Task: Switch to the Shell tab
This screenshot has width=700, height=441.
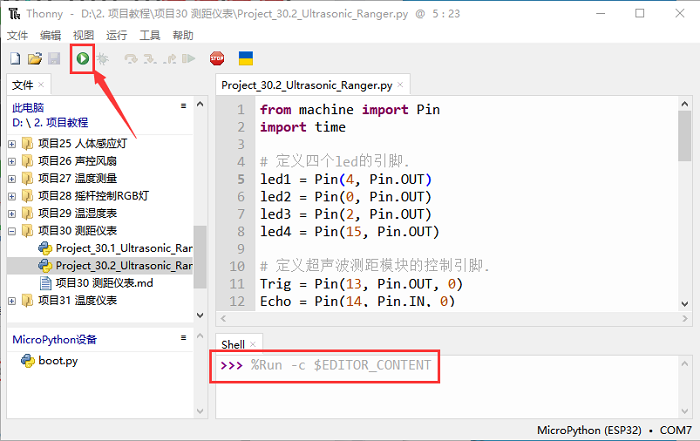Action: point(233,344)
